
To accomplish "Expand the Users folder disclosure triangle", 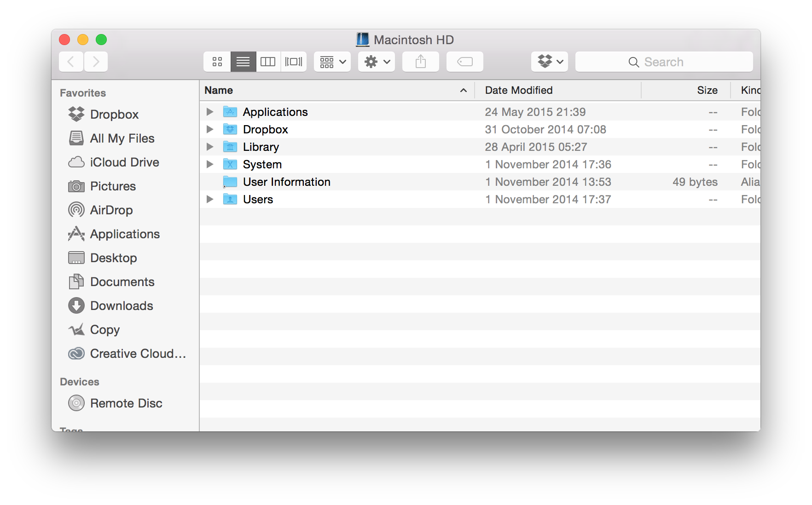I will (210, 199).
